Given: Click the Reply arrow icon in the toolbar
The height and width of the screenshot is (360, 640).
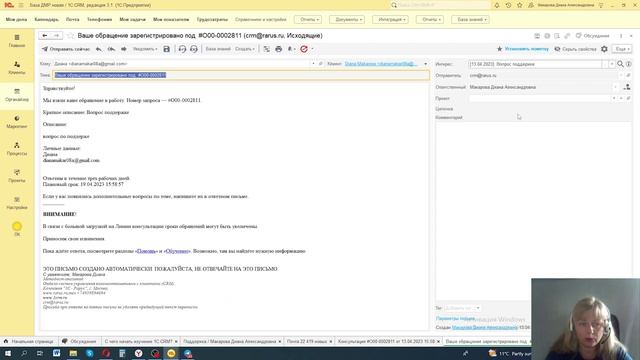Looking at the screenshot, I should [99, 49].
